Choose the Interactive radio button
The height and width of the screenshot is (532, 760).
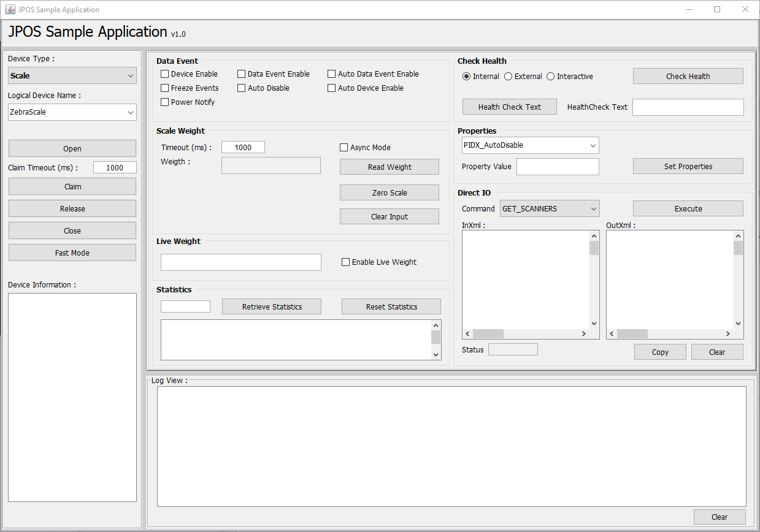pos(550,77)
